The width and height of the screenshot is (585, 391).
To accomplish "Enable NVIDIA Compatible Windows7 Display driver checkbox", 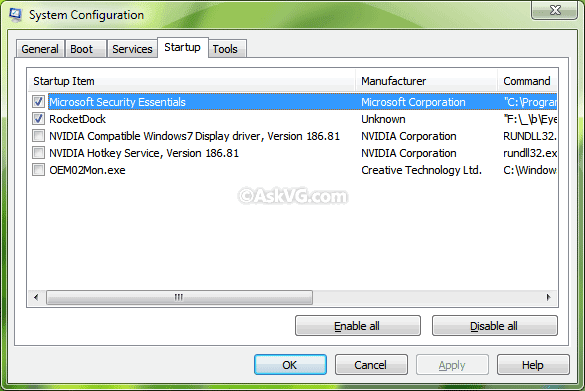I will pyautogui.click(x=38, y=136).
